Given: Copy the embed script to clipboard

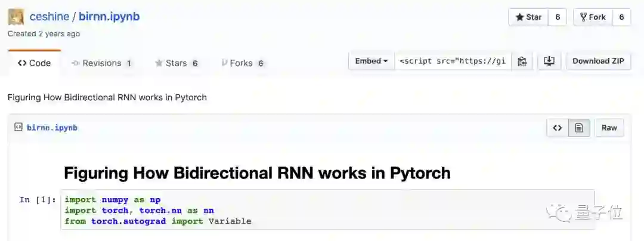Looking at the screenshot, I should click(522, 61).
